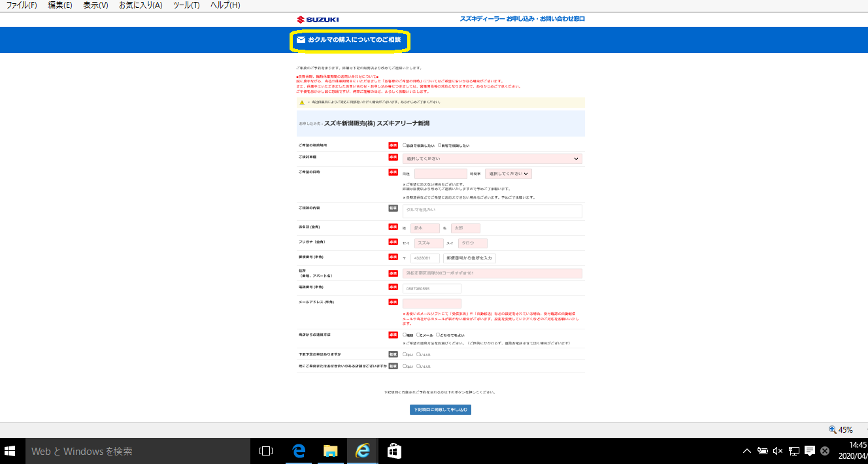Launch Microsoft Edge from the taskbar

click(x=299, y=451)
